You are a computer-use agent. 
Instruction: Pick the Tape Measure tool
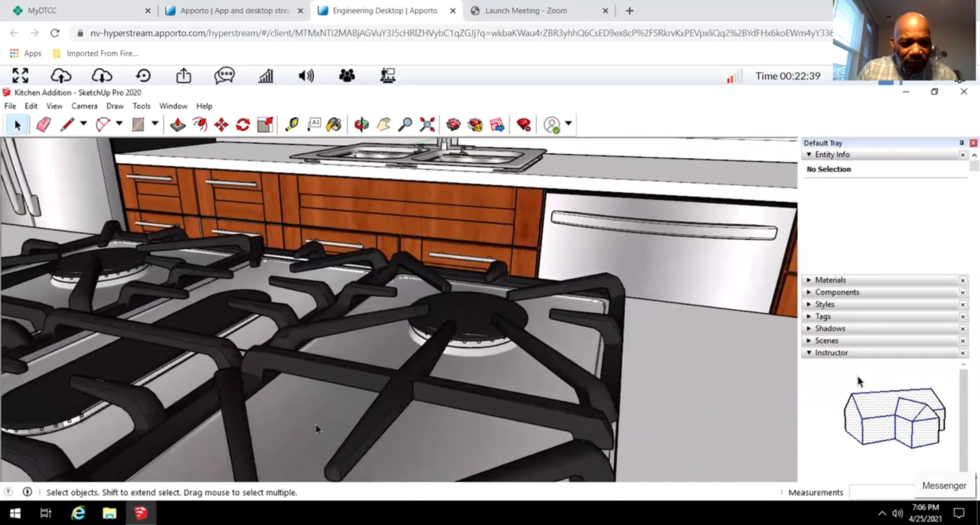pyautogui.click(x=292, y=124)
